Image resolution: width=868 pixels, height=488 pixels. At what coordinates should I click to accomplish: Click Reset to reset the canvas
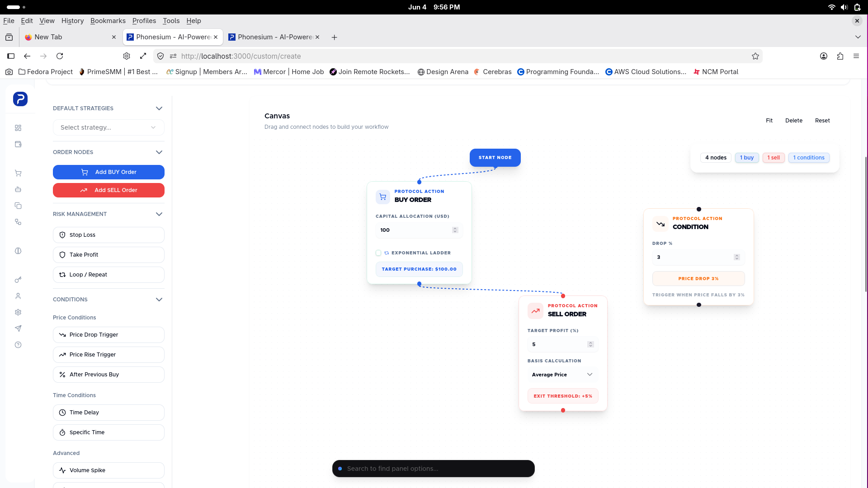[822, 121]
